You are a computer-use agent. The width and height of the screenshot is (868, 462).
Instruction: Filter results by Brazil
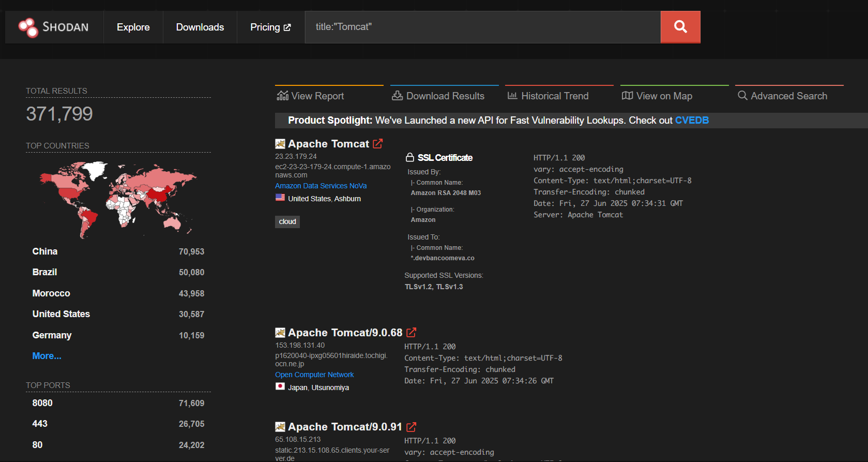click(44, 272)
